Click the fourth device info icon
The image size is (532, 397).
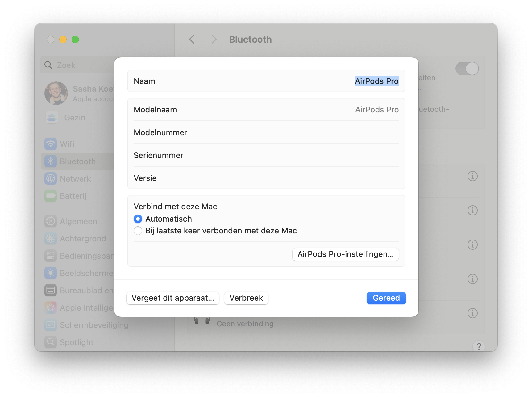click(472, 279)
